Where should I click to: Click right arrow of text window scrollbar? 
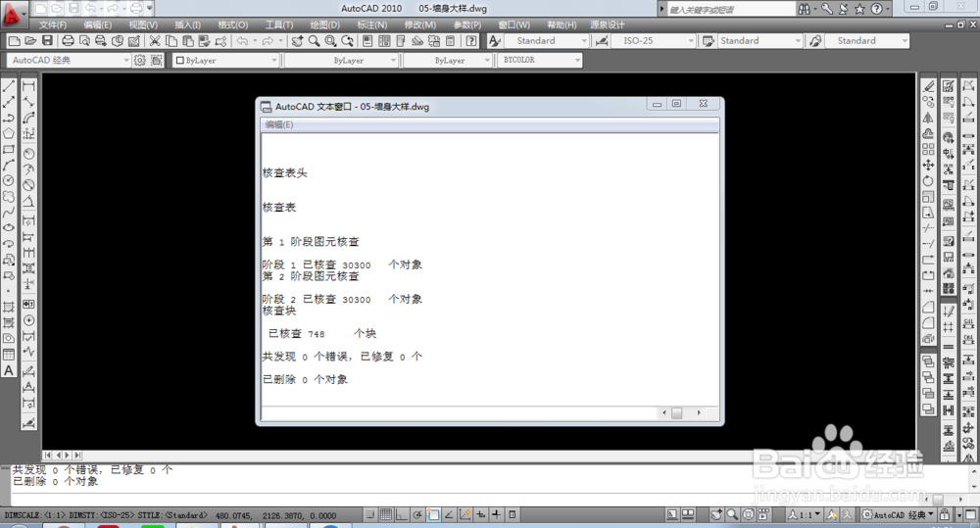pyautogui.click(x=699, y=413)
